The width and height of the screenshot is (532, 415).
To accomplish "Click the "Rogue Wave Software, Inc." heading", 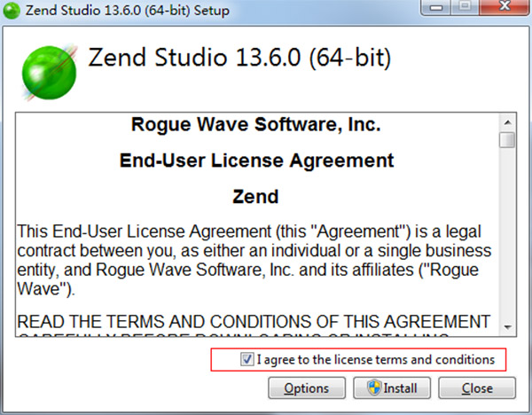I will pos(255,125).
